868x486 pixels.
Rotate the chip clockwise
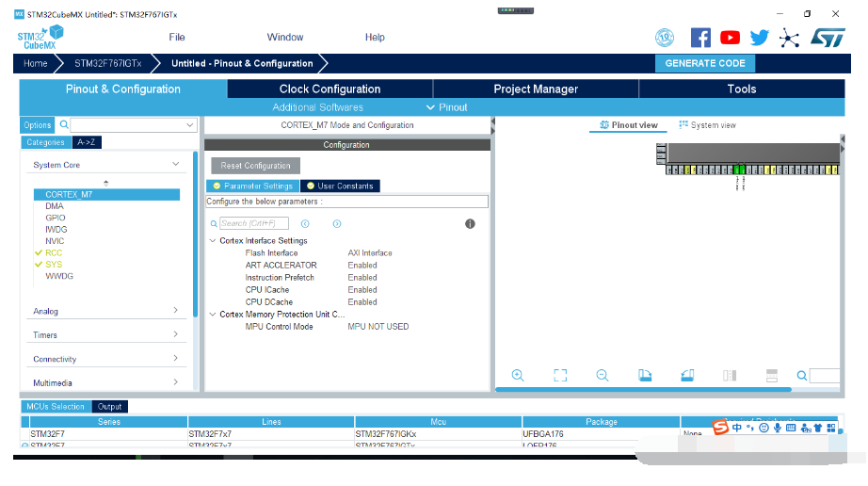(x=645, y=375)
